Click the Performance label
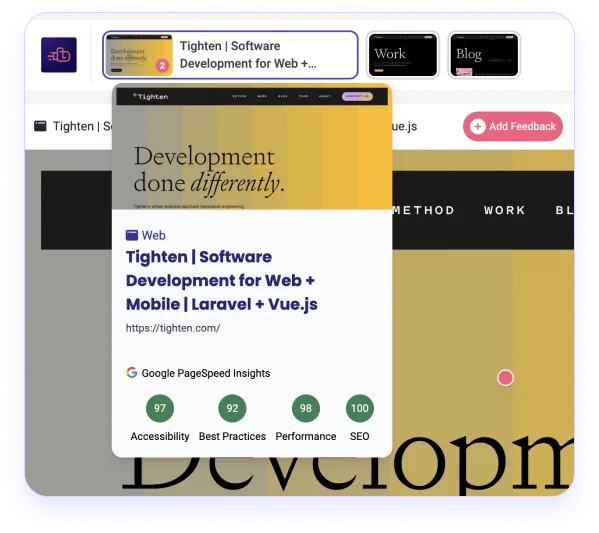The height and width of the screenshot is (533, 599). pos(306,436)
